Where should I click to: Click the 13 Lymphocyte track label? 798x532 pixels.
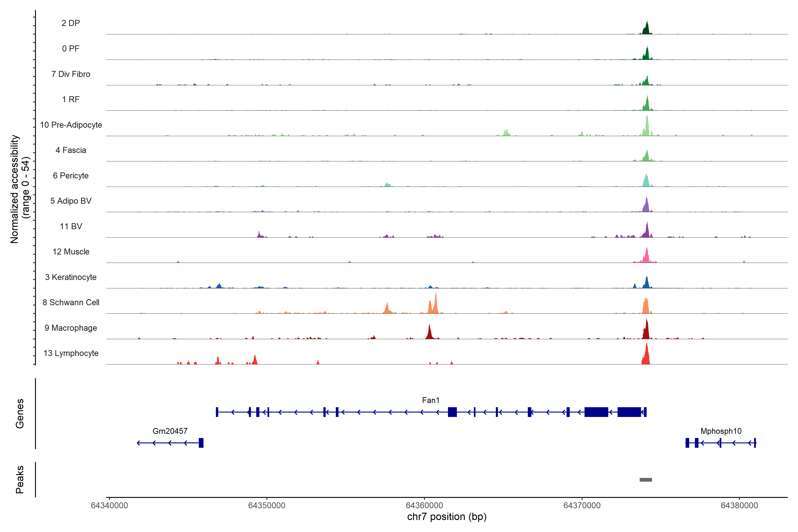pyautogui.click(x=71, y=353)
